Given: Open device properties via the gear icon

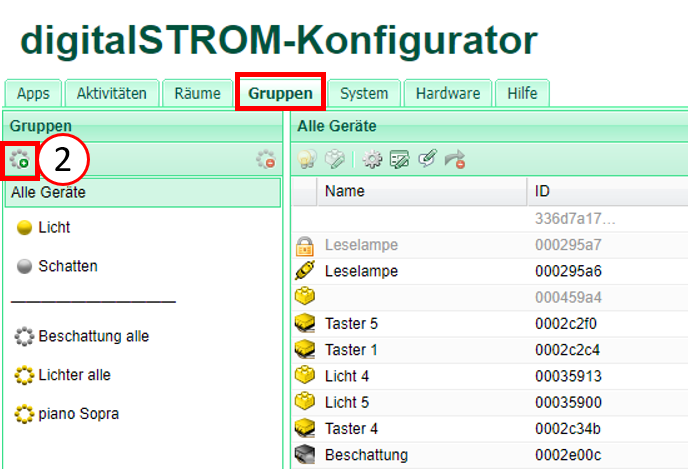Looking at the screenshot, I should pyautogui.click(x=372, y=159).
